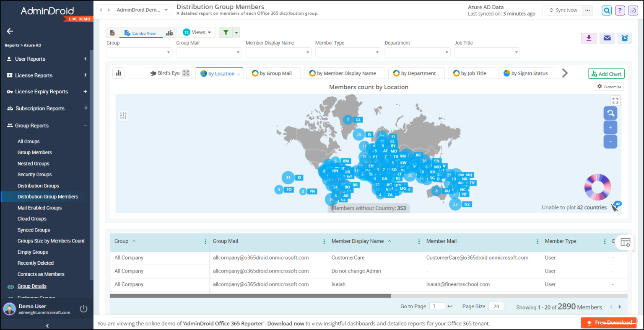
Task: Select the by SignIn Status chart tab
Action: click(526, 73)
